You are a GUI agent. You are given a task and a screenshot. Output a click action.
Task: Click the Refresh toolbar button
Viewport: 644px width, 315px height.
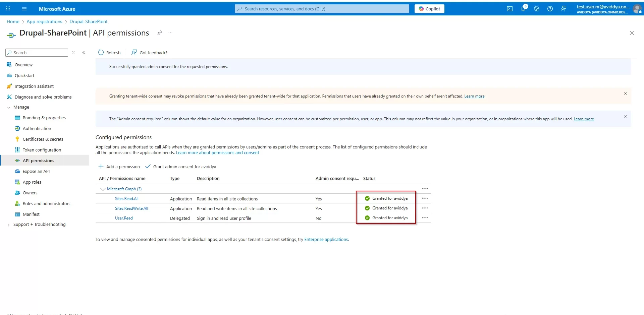click(x=109, y=53)
